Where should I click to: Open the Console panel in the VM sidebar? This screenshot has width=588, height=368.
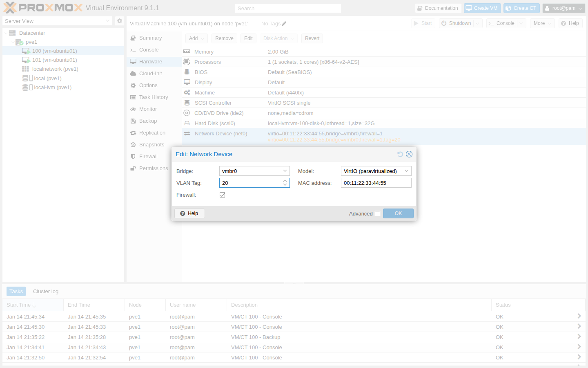(x=149, y=49)
